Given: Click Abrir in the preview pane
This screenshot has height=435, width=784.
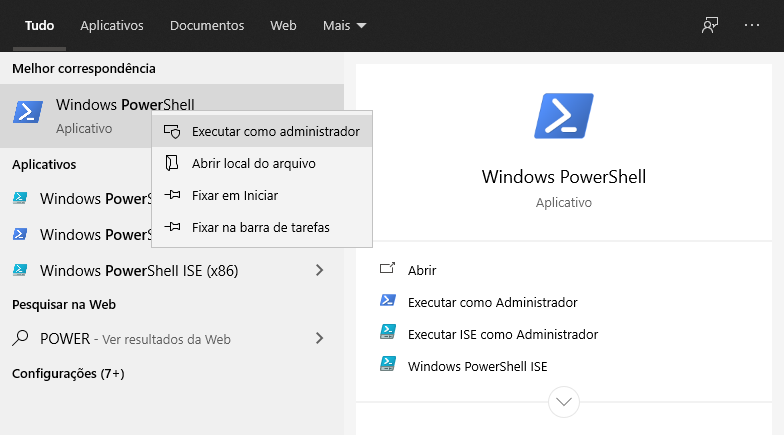Looking at the screenshot, I should point(422,270).
